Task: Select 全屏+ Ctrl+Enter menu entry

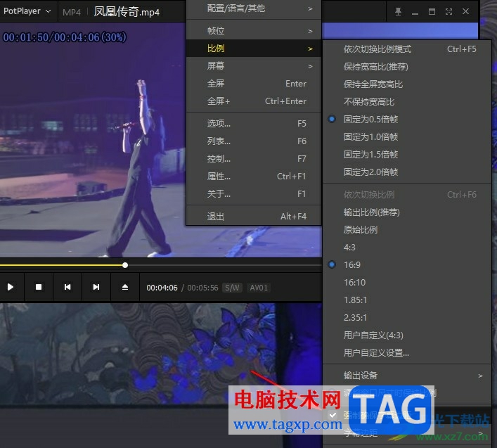Action: click(x=254, y=101)
